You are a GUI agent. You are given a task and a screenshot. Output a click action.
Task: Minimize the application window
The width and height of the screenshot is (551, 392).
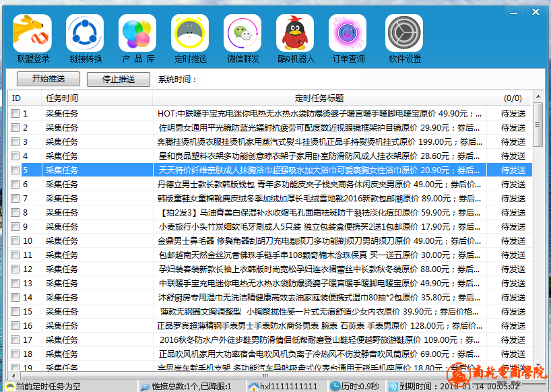click(x=513, y=12)
